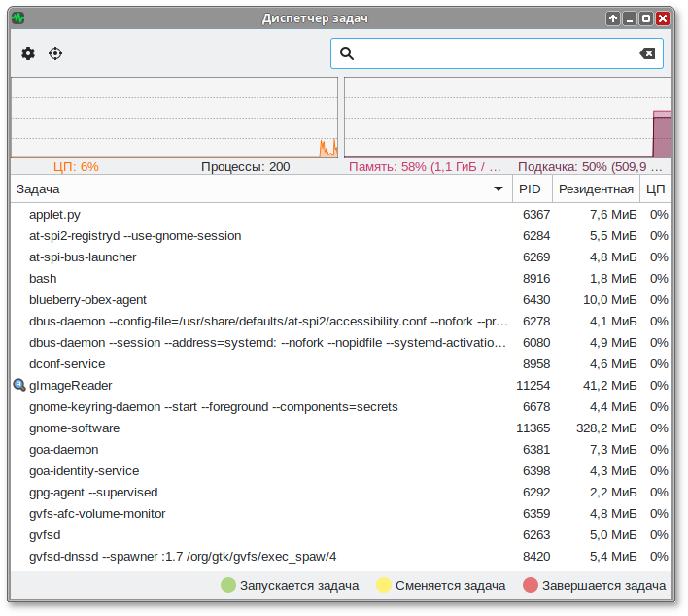The height and width of the screenshot is (616, 688).
Task: Open the settings gear menu
Action: pos(28,53)
